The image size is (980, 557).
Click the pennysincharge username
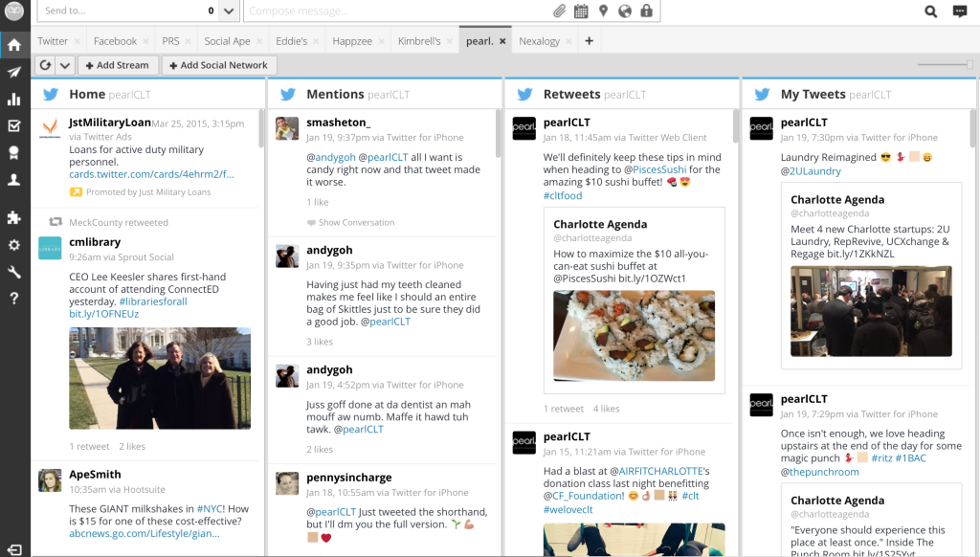coord(348,478)
